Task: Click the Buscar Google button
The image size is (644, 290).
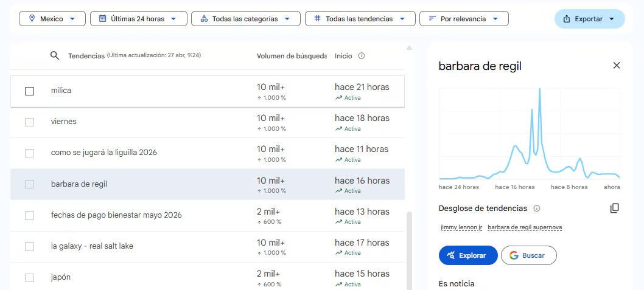Action: 528,255
